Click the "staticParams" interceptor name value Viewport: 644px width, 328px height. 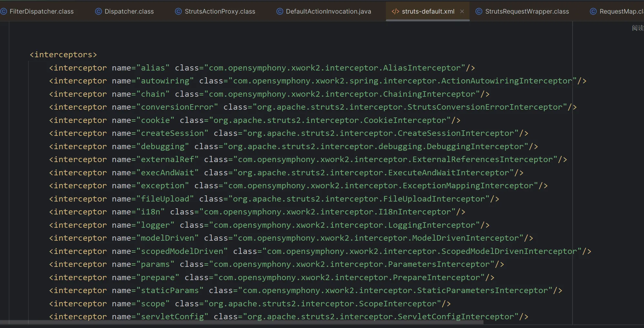[170, 290]
